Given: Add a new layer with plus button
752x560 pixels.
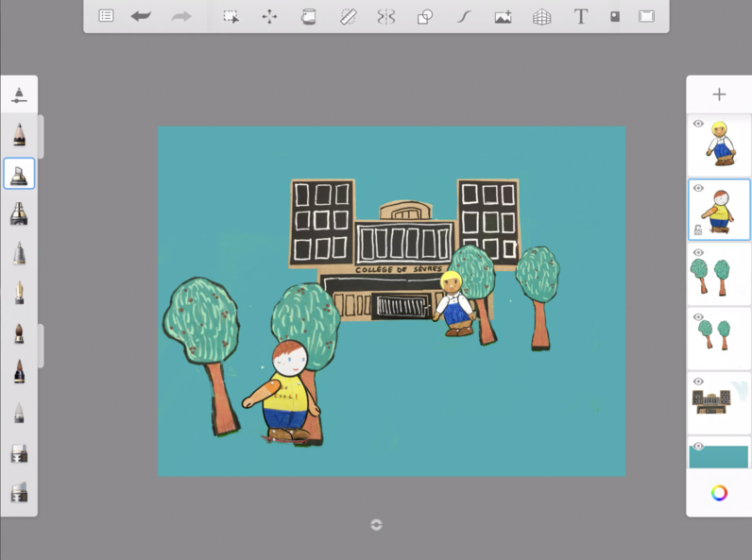Looking at the screenshot, I should tap(719, 94).
